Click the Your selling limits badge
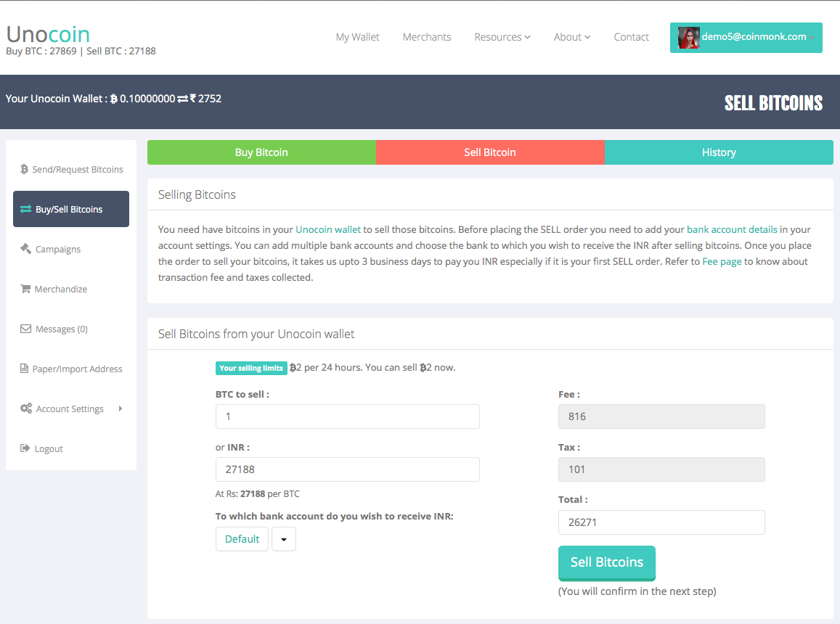Screen dimensions: 840x624 pyautogui.click(x=251, y=368)
